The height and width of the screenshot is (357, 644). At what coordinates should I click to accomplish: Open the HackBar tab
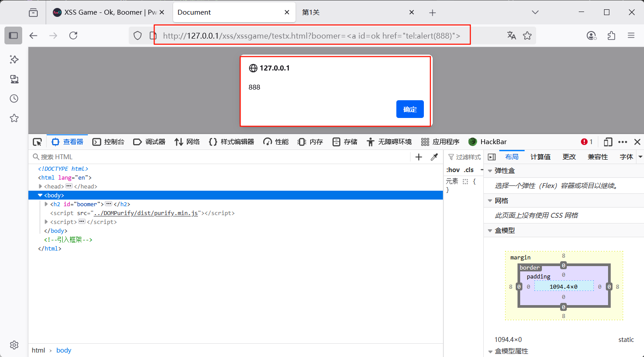pos(487,142)
